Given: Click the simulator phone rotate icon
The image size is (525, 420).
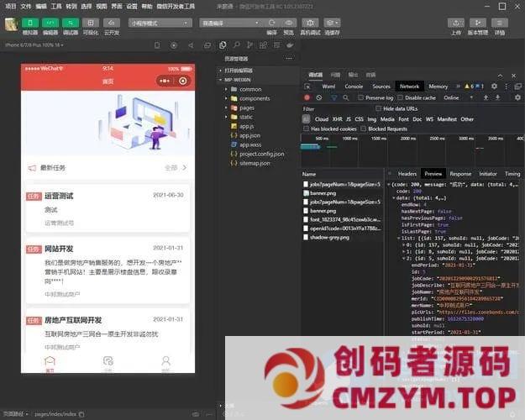Looking at the screenshot, I should pos(157,45).
